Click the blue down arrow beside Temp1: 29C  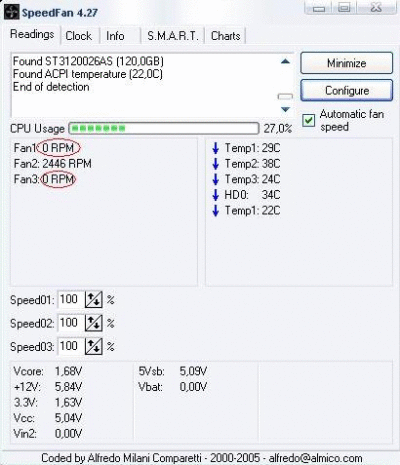click(x=216, y=148)
